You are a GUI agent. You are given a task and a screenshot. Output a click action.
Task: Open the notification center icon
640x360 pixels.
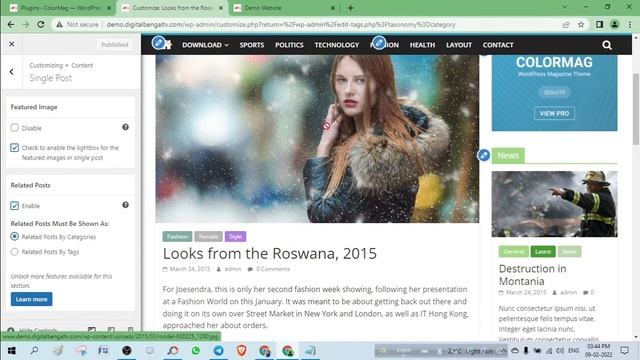(x=624, y=351)
